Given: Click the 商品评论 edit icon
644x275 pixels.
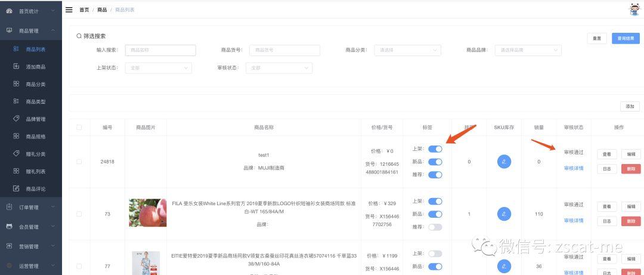Looking at the screenshot, I should [x=16, y=189].
